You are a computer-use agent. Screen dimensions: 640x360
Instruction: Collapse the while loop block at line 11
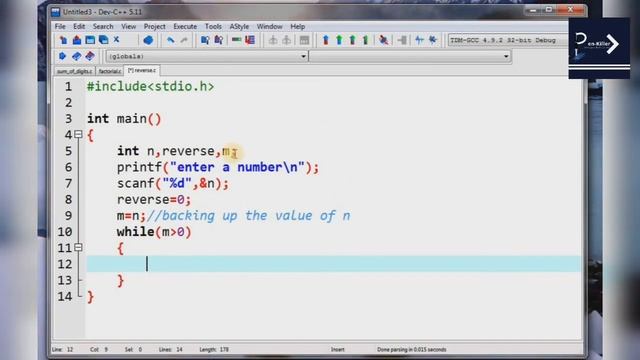pyautogui.click(x=78, y=247)
